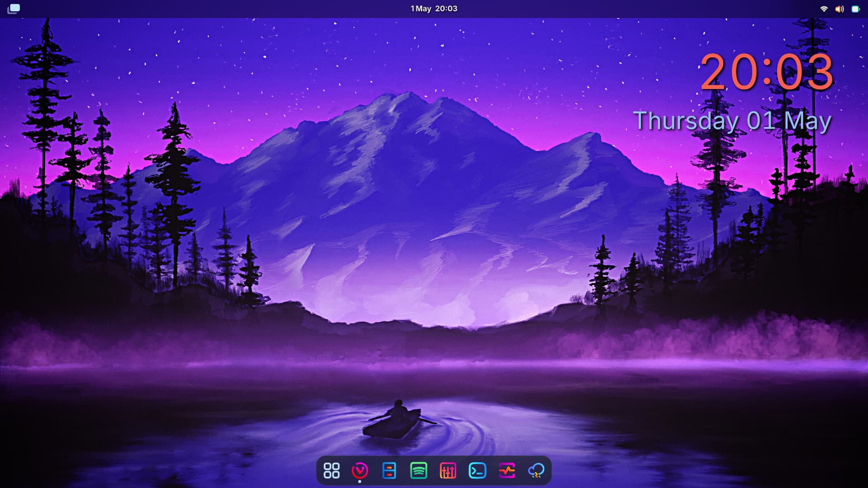Launch Vivaldi browser from the dock
Screen dimensions: 868x488
coord(360,470)
